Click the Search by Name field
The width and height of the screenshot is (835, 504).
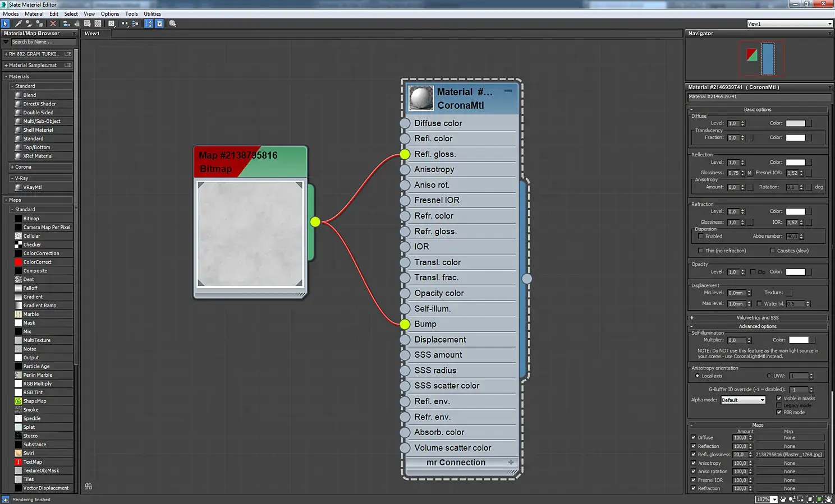pyautogui.click(x=43, y=42)
